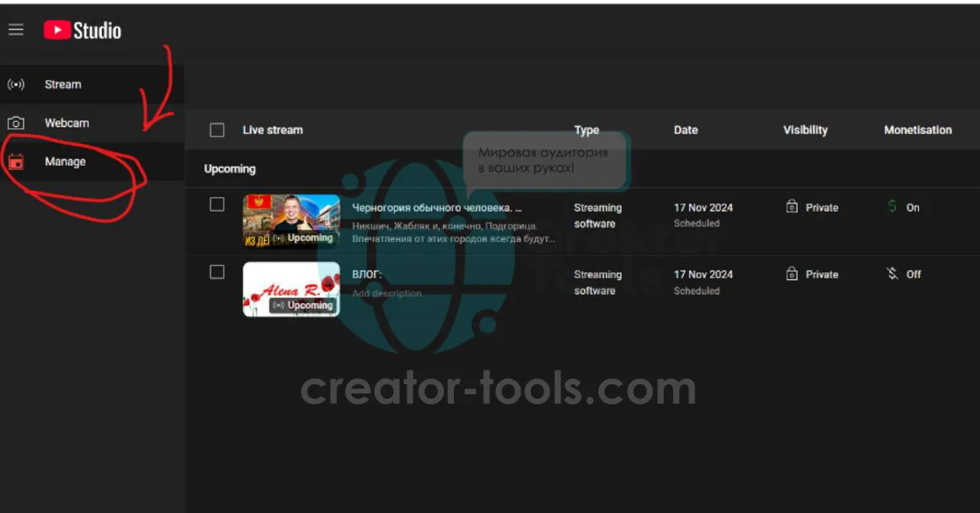Image resolution: width=980 pixels, height=513 pixels.
Task: Sort by the Date column header
Action: point(686,130)
